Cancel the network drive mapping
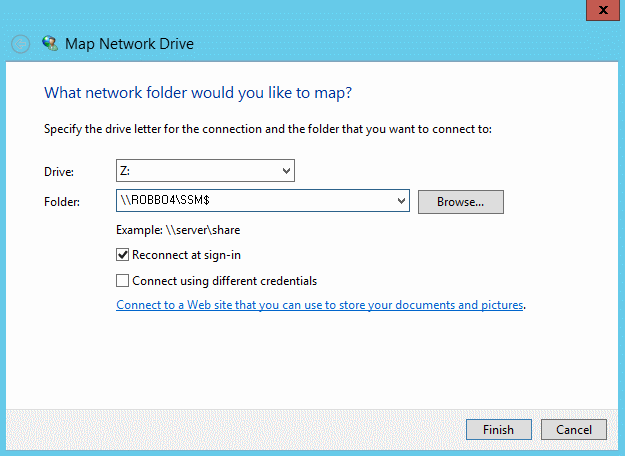The height and width of the screenshot is (456, 625). coord(574,429)
